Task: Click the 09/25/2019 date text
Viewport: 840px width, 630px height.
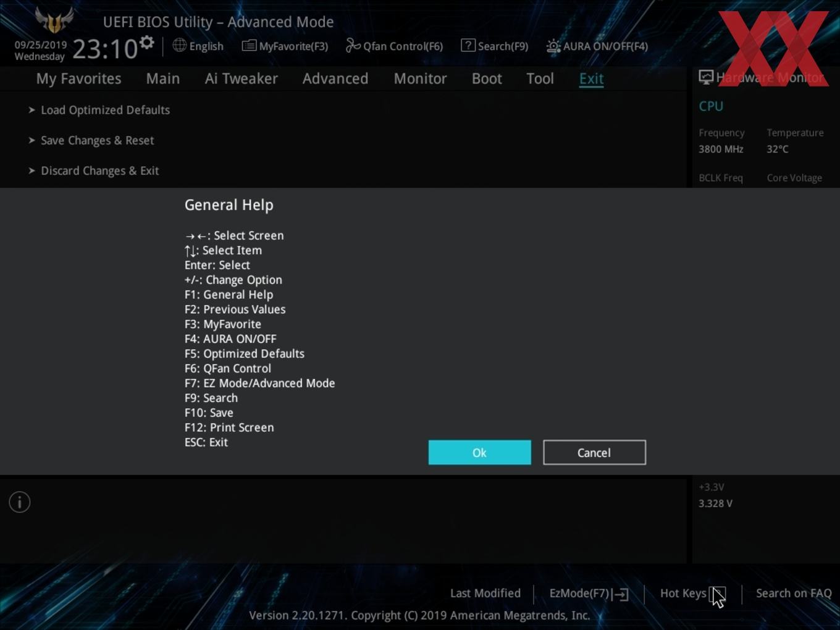Action: click(41, 45)
